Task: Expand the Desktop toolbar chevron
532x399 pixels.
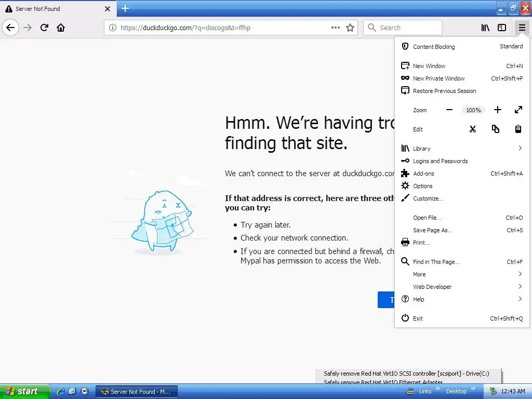Action: (x=473, y=389)
